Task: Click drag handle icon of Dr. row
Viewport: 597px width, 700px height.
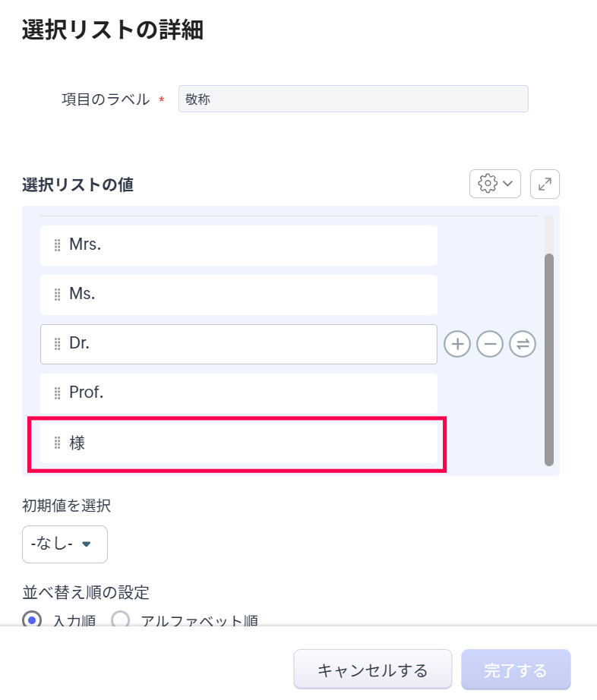Action: click(x=57, y=344)
